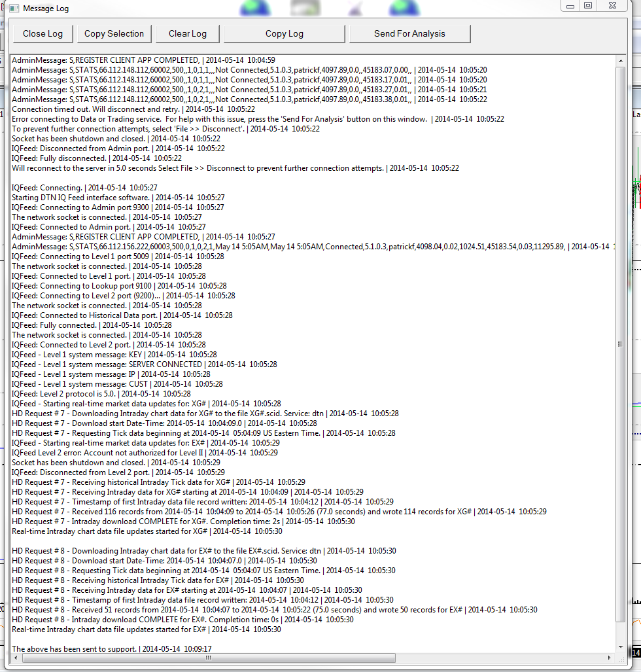Select line 'HD Request # 8 - Downloading Intraday chart data'
The height and width of the screenshot is (672, 641).
(204, 551)
